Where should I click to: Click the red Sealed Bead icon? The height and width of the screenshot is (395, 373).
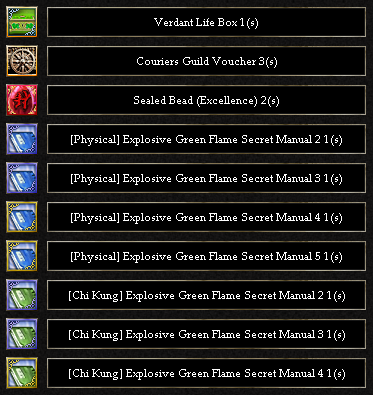click(x=22, y=100)
